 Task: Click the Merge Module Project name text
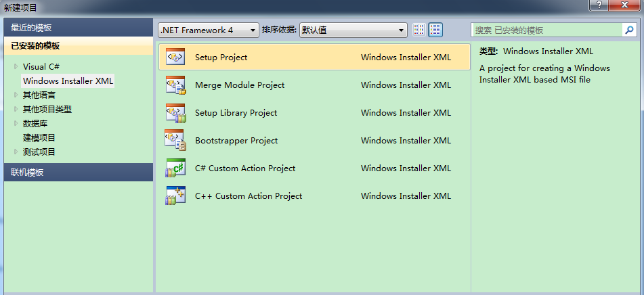tap(240, 85)
